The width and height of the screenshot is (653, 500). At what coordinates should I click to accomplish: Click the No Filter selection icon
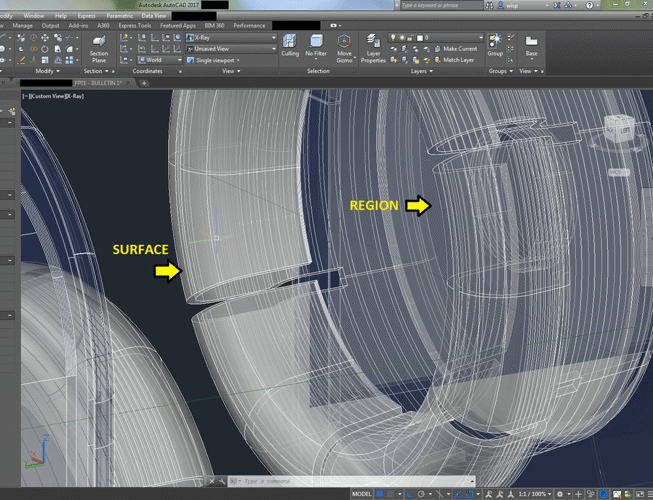point(316,45)
